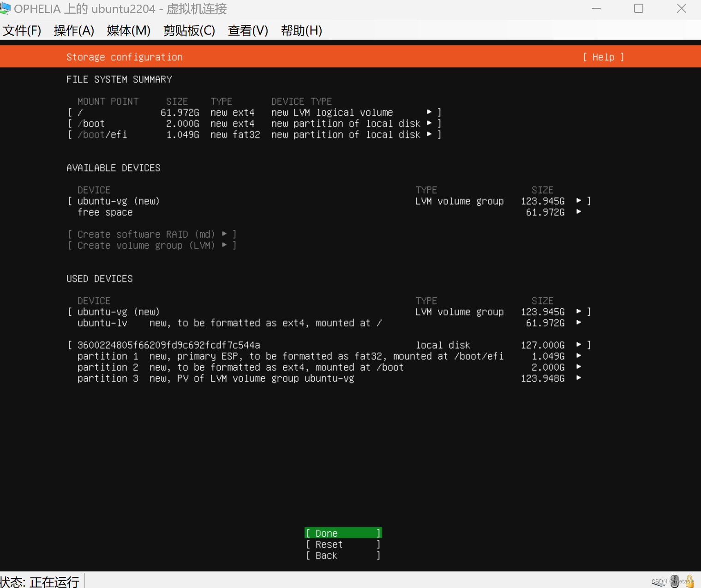
Task: Select the Reset button
Action: coord(343,544)
